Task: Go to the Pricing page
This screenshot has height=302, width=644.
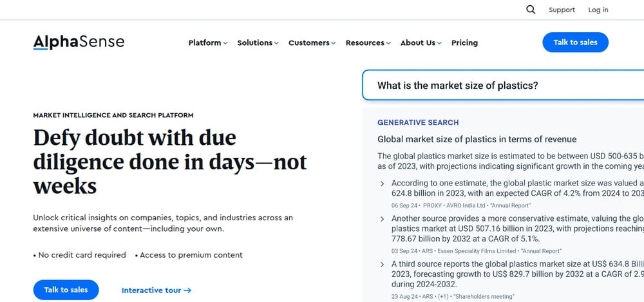Action: pyautogui.click(x=464, y=42)
